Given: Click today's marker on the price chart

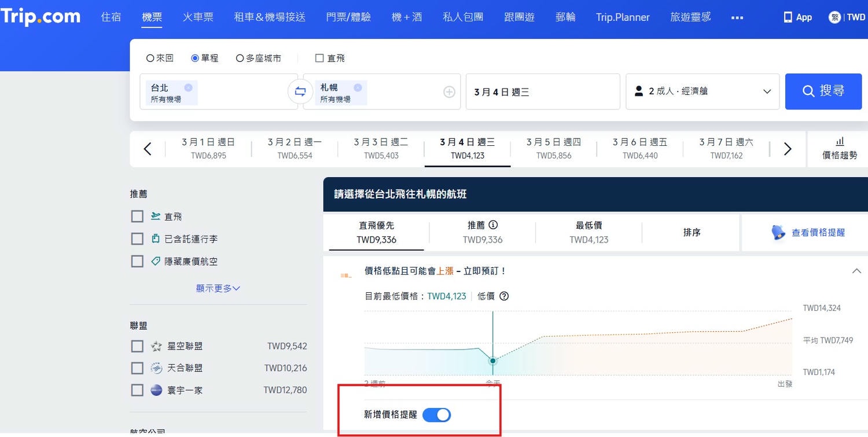Looking at the screenshot, I should click(492, 361).
